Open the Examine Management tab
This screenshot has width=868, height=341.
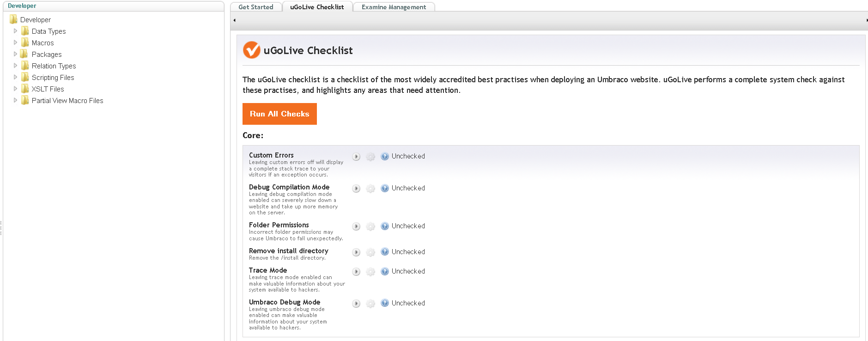pyautogui.click(x=394, y=7)
